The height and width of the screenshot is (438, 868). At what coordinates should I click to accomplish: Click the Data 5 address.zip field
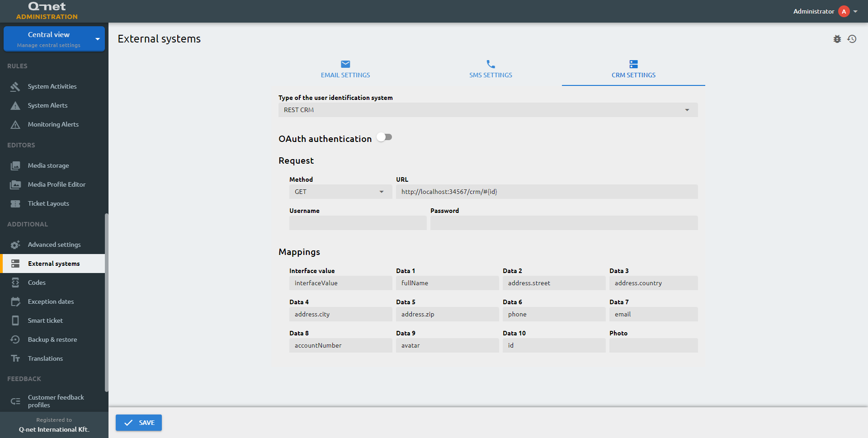(448, 314)
